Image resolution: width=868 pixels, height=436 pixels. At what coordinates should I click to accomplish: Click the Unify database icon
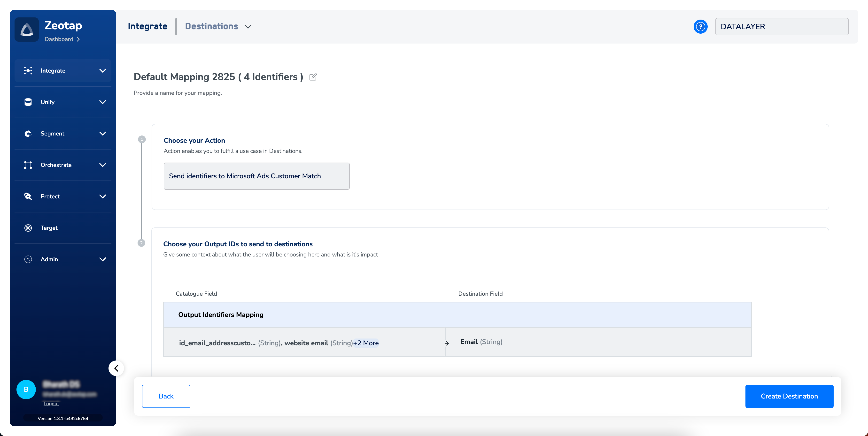click(x=28, y=102)
